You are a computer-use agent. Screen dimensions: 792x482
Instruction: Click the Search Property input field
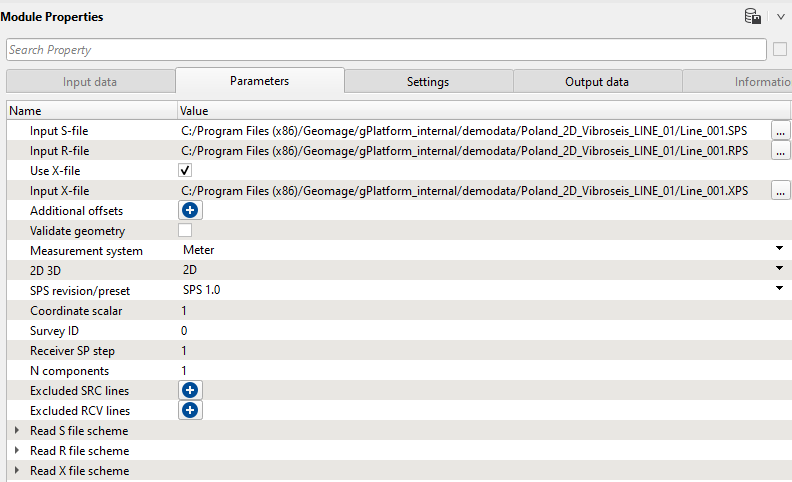(x=385, y=50)
